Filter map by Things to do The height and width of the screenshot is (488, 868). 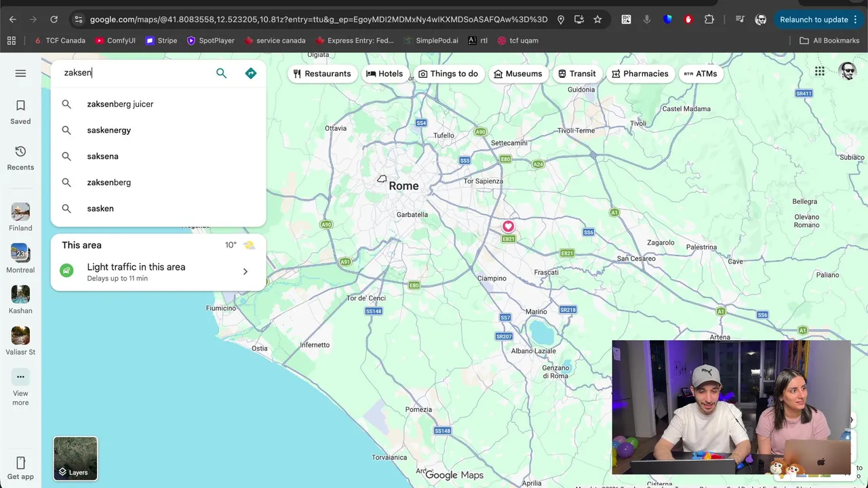pyautogui.click(x=448, y=74)
